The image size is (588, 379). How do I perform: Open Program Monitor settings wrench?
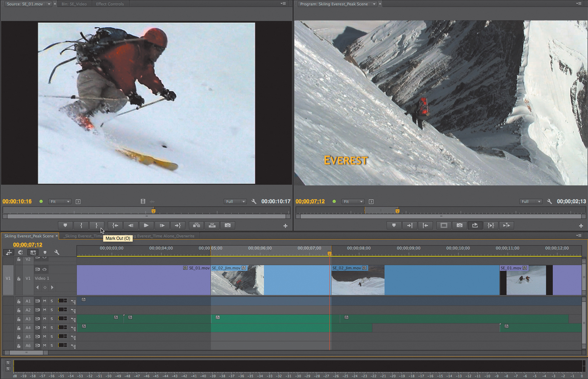549,201
